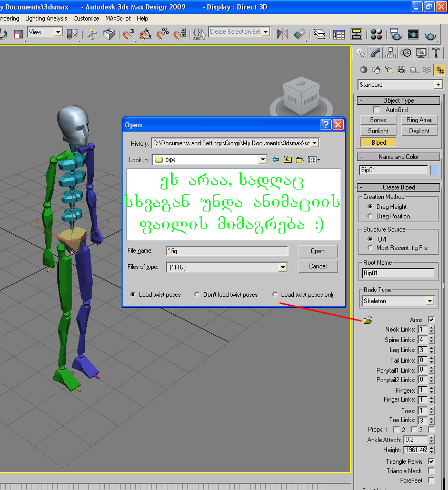Open the Customize menu
Image resolution: width=448 pixels, height=490 pixels.
[86, 18]
